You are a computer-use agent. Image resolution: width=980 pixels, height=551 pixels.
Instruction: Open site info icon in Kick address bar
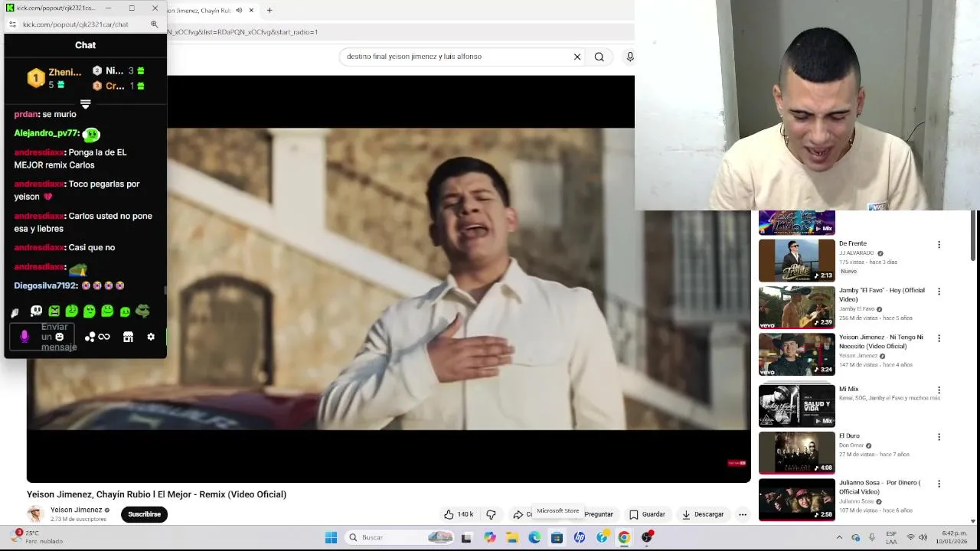click(x=12, y=24)
